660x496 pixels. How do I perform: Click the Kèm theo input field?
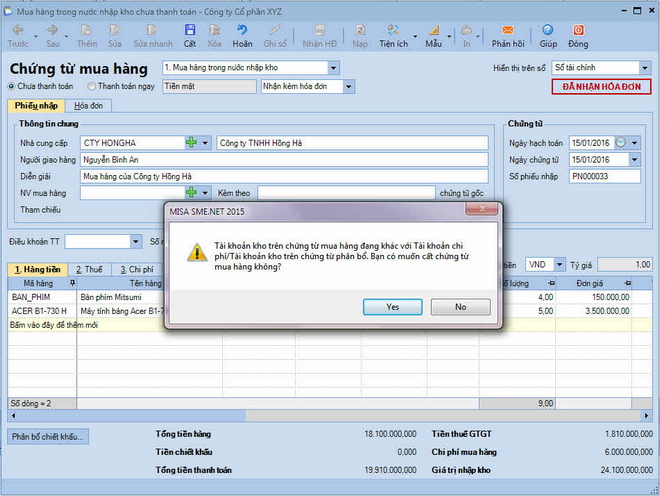[346, 193]
